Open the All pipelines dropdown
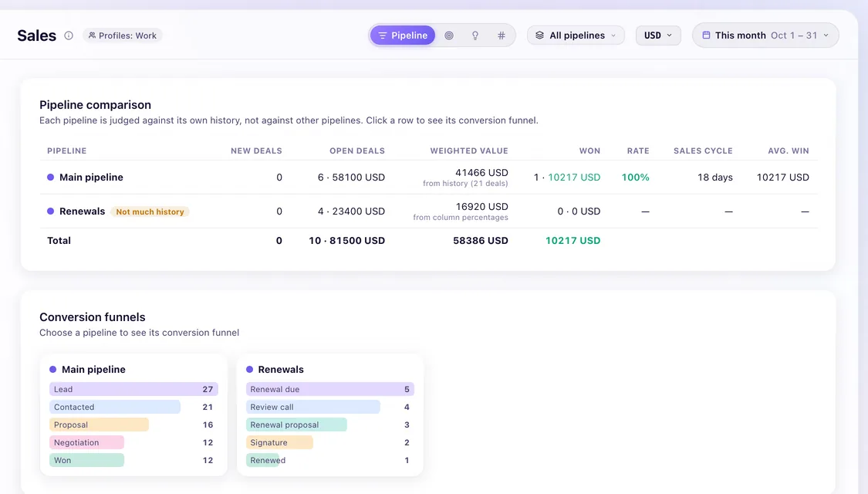This screenshot has width=868, height=494. (x=576, y=36)
